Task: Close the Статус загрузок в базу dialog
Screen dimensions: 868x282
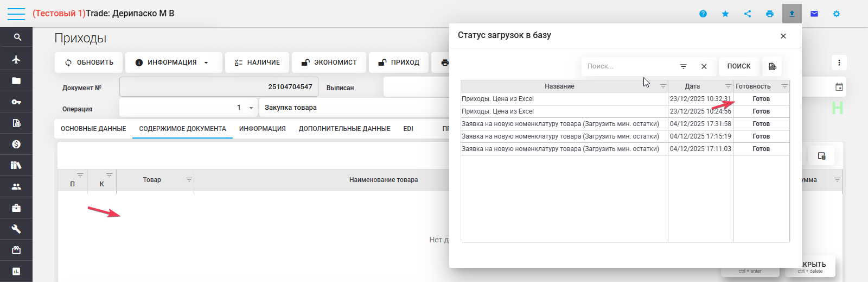Action: 783,36
